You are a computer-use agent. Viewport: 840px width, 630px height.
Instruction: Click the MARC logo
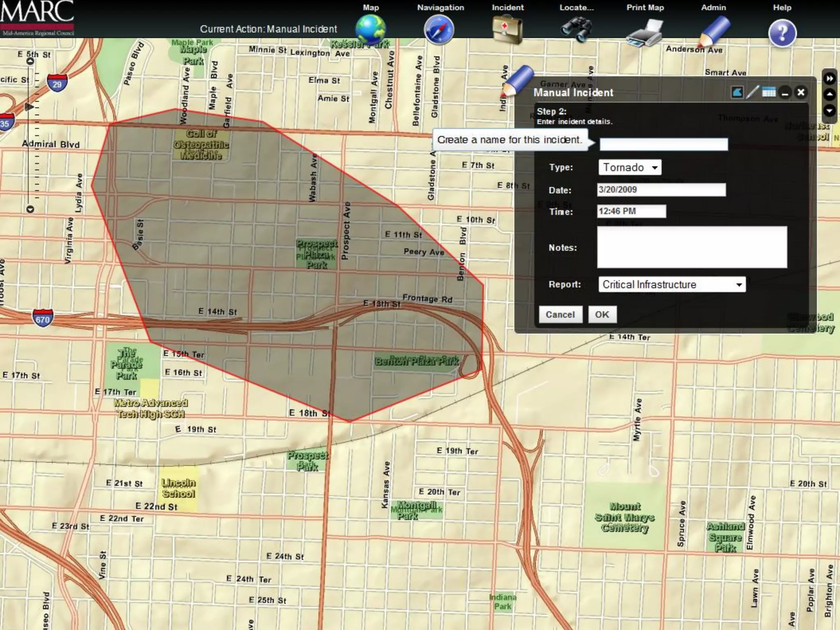37,18
